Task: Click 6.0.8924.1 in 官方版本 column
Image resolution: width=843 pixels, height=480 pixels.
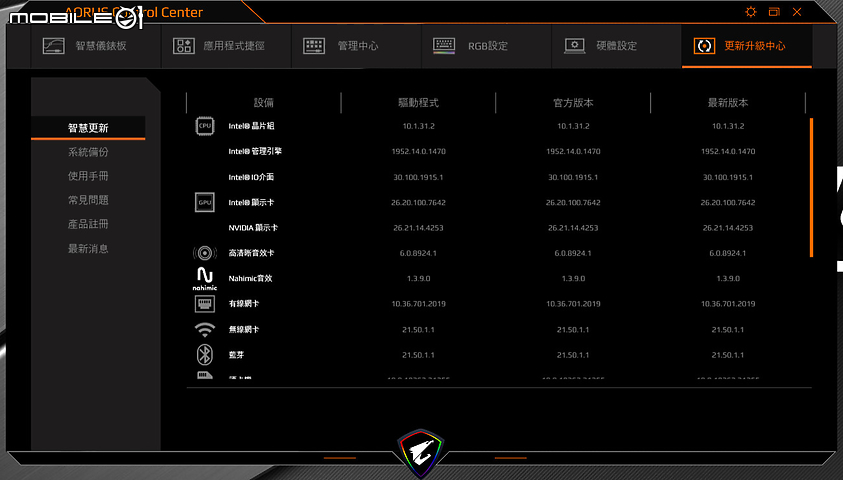Action: (573, 253)
